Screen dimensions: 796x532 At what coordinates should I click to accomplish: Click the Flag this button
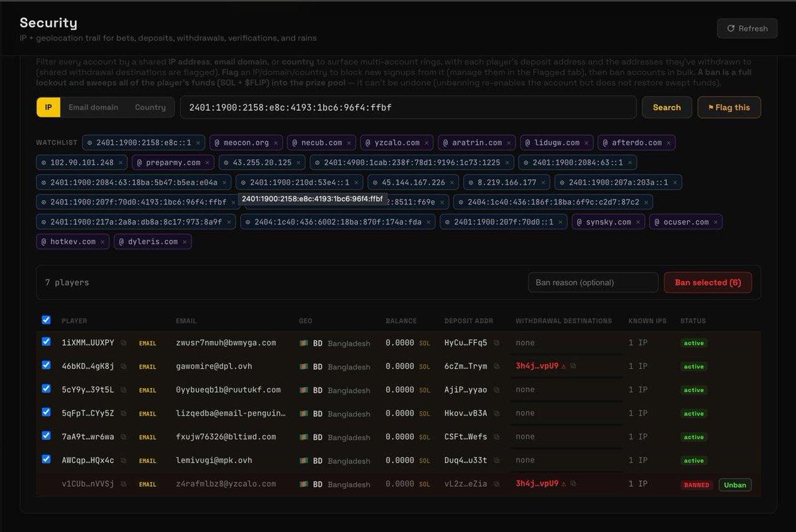click(729, 107)
